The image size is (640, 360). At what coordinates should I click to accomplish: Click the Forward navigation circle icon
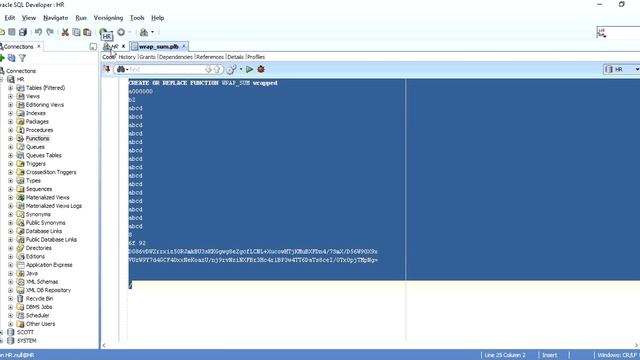click(x=121, y=32)
